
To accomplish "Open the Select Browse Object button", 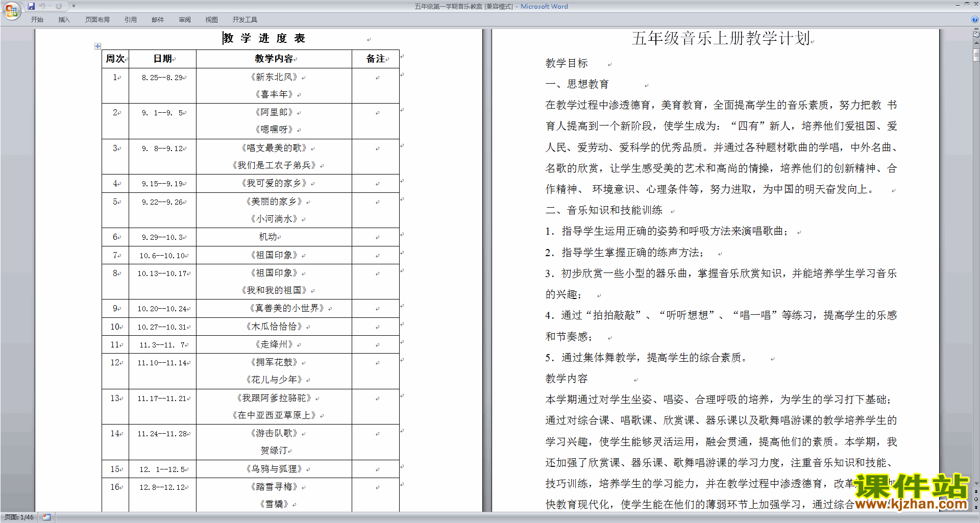I will click(976, 500).
